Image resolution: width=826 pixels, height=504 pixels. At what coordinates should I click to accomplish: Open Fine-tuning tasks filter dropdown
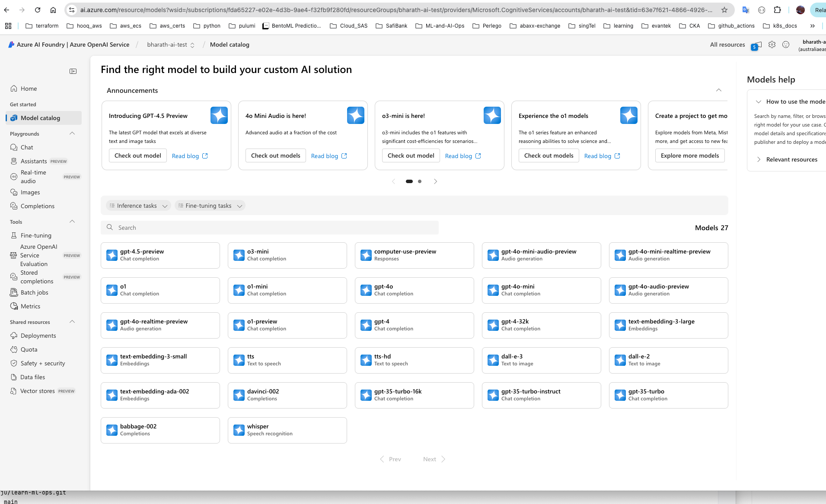[x=210, y=206]
